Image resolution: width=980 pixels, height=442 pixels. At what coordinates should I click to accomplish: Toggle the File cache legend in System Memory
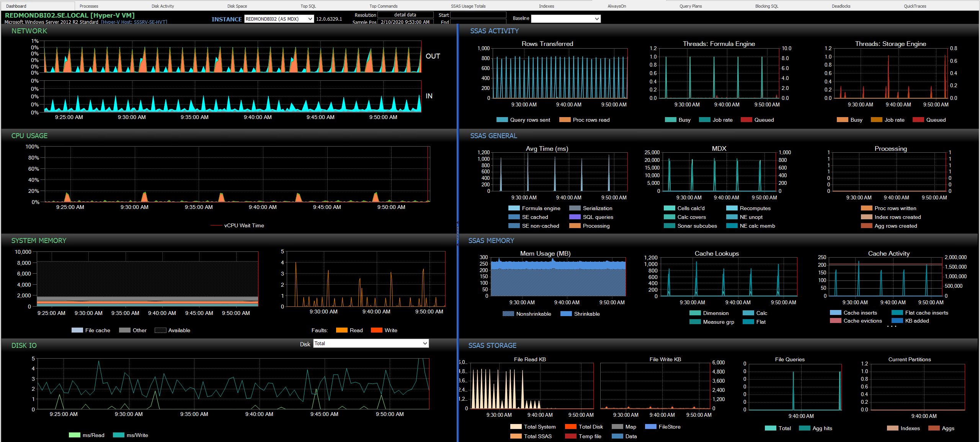91,330
